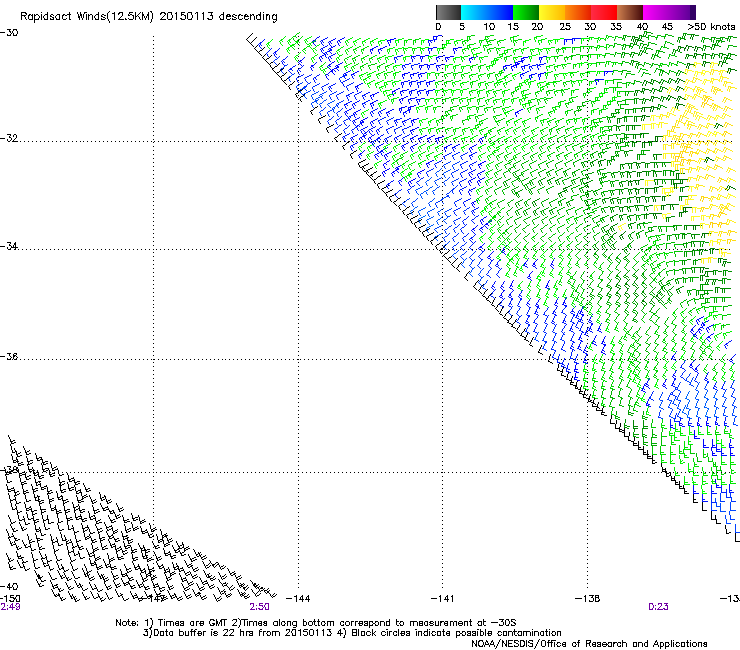Click the '0' legend scale label
The width and height of the screenshot is (740, 650).
(438, 27)
